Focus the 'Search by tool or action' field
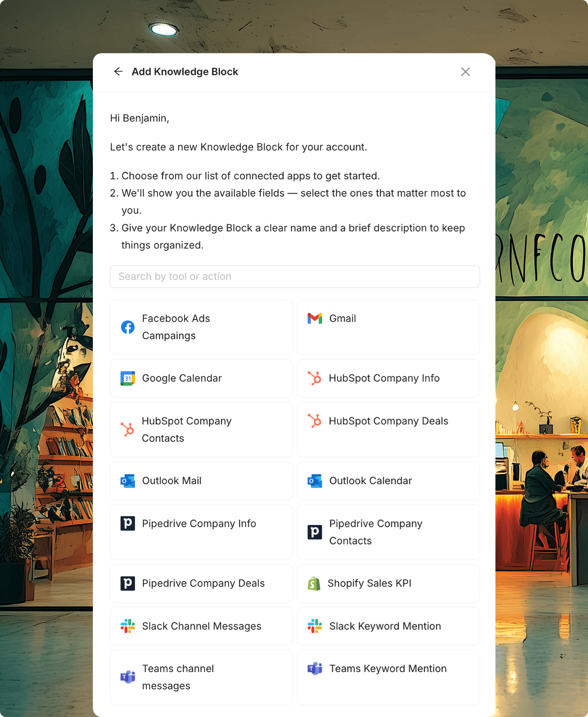Screen dimensions: 588x717 [294, 277]
